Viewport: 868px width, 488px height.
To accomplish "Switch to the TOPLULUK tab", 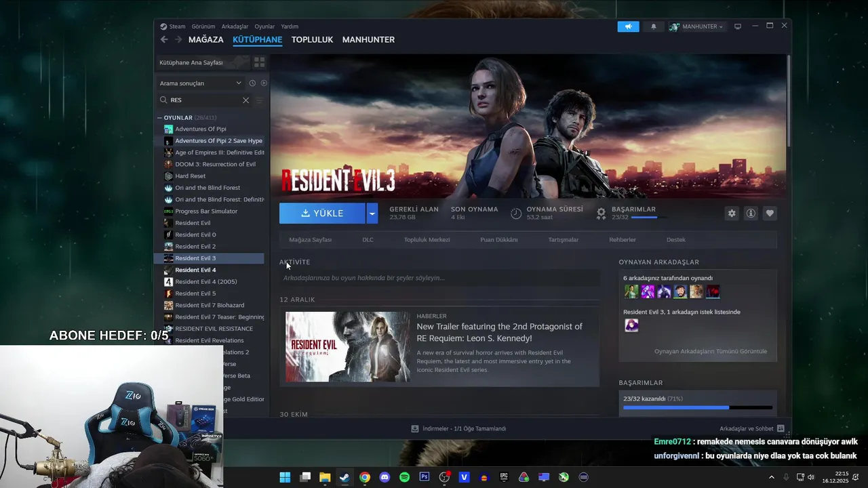I will point(312,39).
